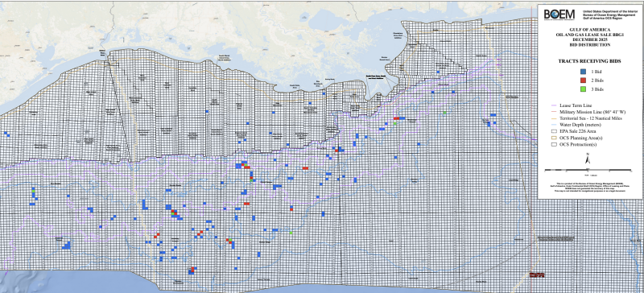The width and height of the screenshot is (644, 293).
Task: Click the light blue Water Depth symbol
Action: coord(554,125)
